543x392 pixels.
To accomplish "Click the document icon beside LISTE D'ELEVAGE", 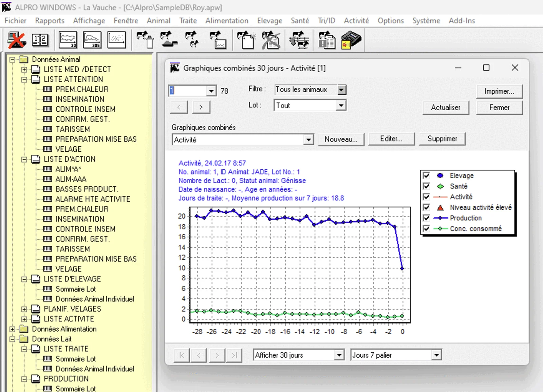I will (x=36, y=279).
